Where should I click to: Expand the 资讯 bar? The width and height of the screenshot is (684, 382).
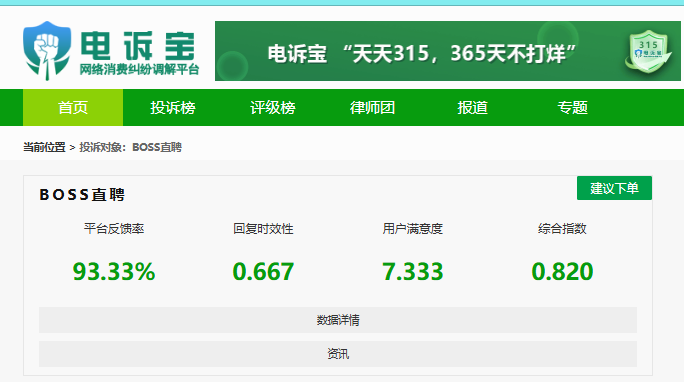[x=338, y=354]
